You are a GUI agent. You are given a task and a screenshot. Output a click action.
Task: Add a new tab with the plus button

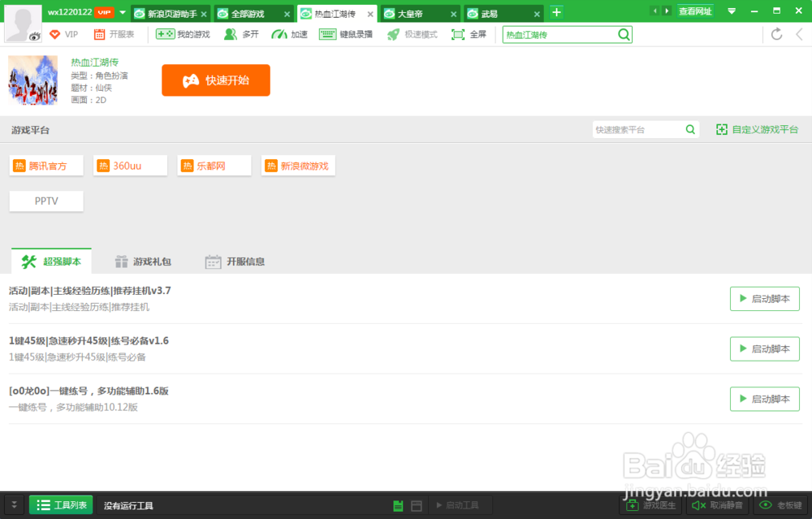[557, 12]
